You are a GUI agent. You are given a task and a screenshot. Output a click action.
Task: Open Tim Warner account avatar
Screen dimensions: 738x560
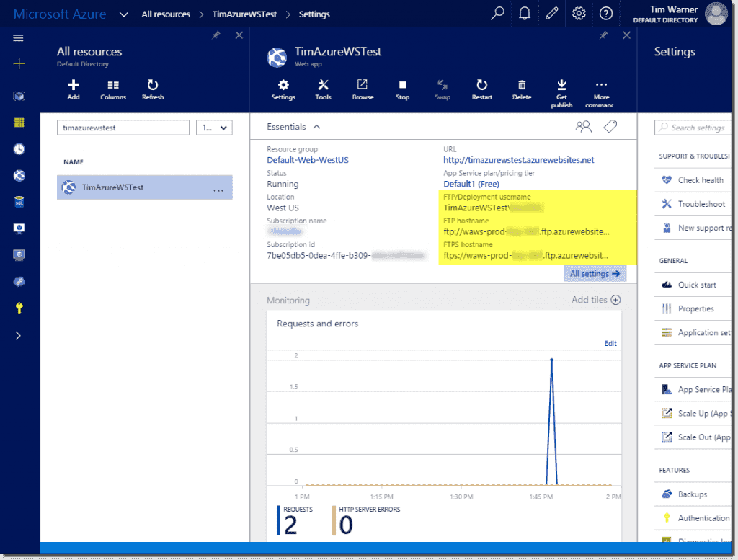click(x=716, y=14)
